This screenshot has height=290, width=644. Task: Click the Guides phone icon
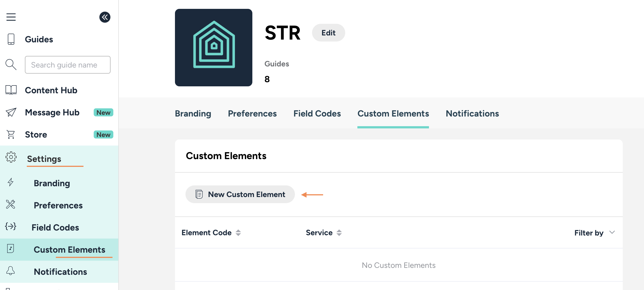point(11,39)
